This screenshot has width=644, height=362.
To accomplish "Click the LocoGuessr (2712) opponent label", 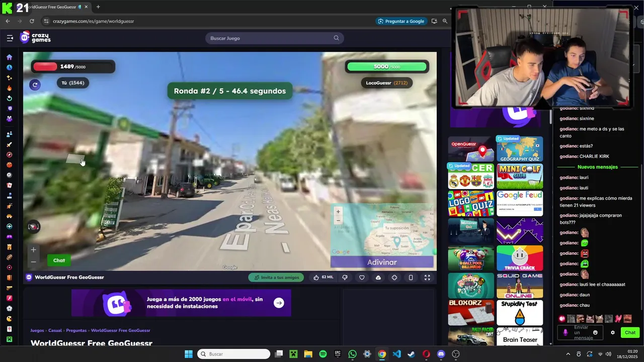I will (386, 83).
